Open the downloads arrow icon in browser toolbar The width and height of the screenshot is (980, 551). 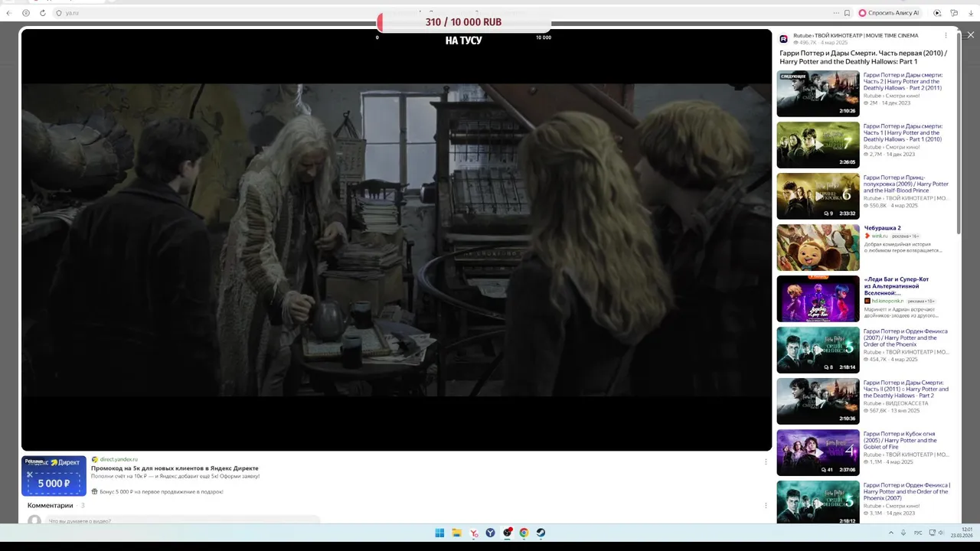(971, 13)
